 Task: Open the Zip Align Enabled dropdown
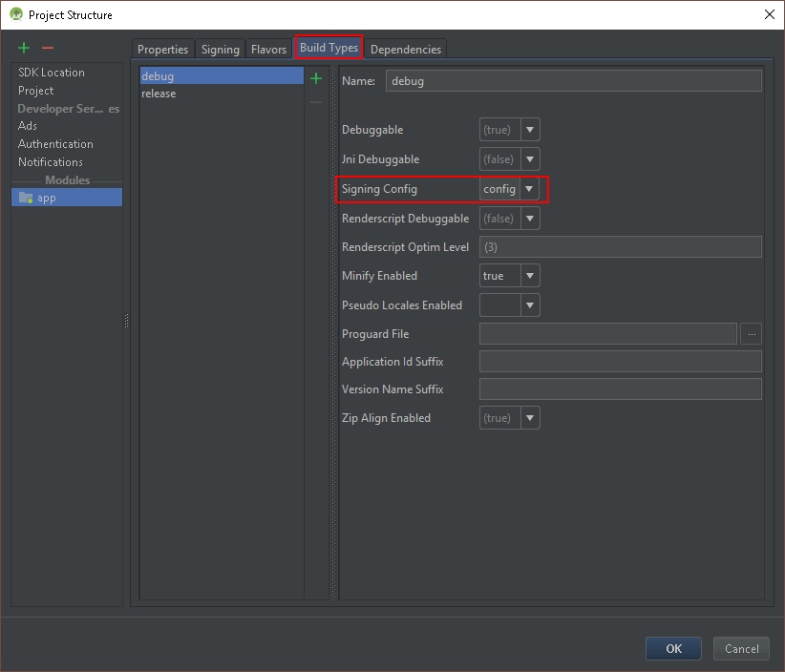[530, 417]
